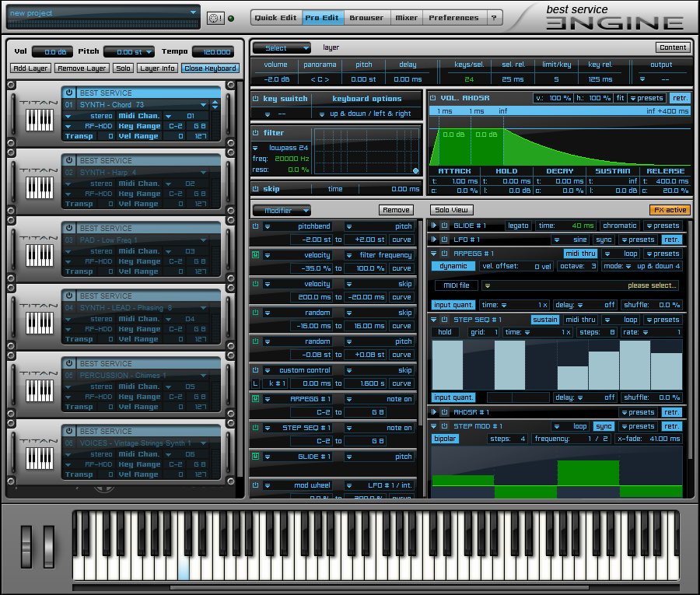Toggle power icon of VOICES - Vintage Strings layer
The image size is (700, 595).
pos(69,431)
